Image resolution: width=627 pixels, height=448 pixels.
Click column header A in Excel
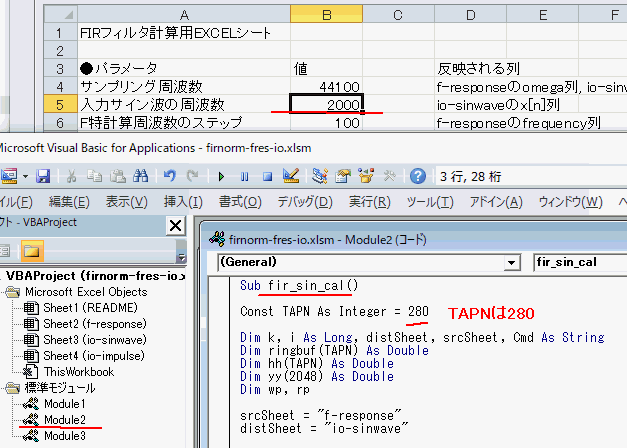184,14
